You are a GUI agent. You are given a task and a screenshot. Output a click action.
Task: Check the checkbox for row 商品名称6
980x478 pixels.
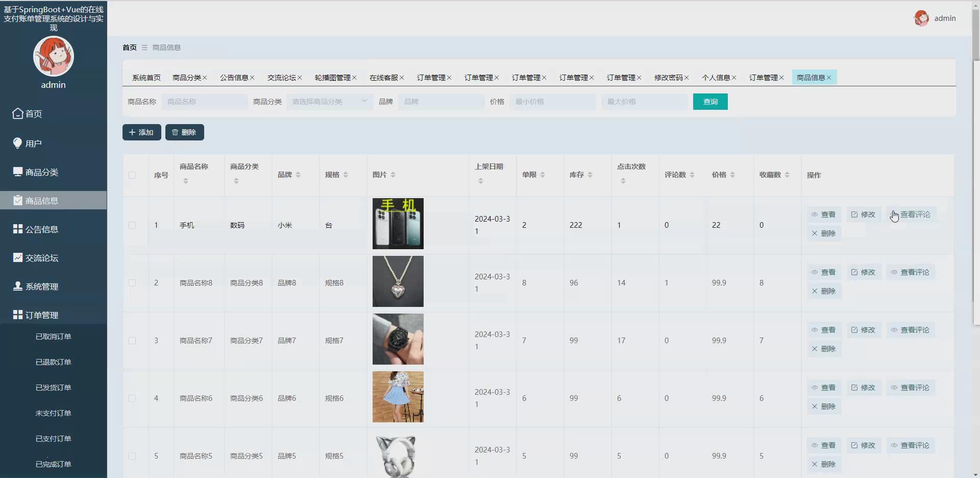(x=132, y=398)
